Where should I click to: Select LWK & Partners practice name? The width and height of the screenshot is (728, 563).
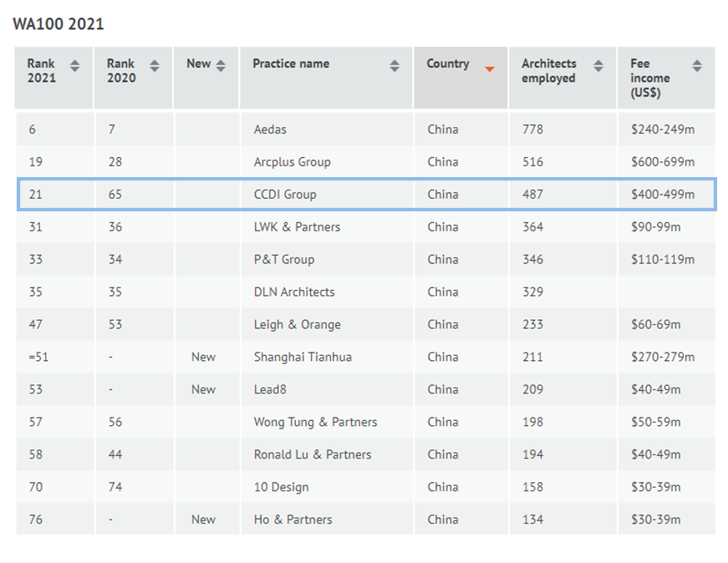pyautogui.click(x=298, y=227)
